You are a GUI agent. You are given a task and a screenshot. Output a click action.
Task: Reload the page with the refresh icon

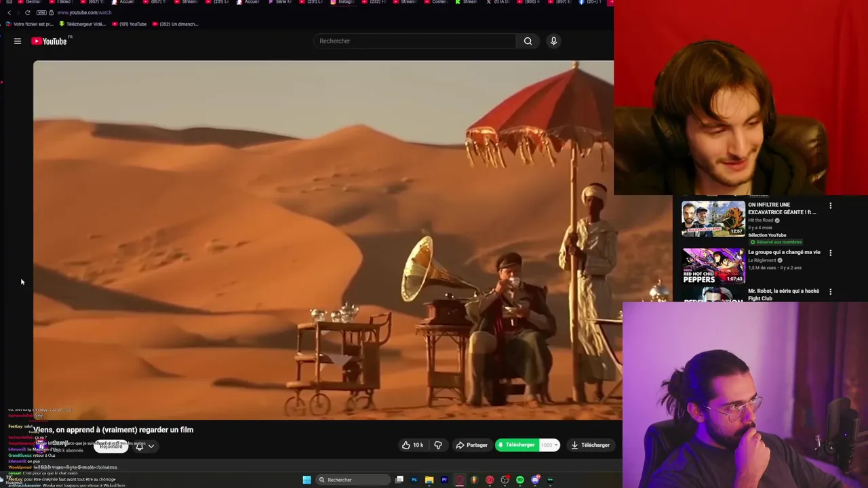(27, 13)
